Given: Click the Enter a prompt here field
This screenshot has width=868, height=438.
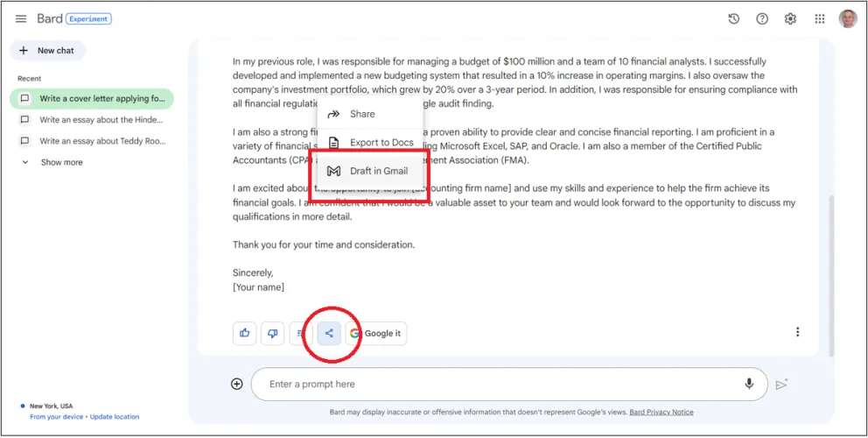Looking at the screenshot, I should [490, 384].
